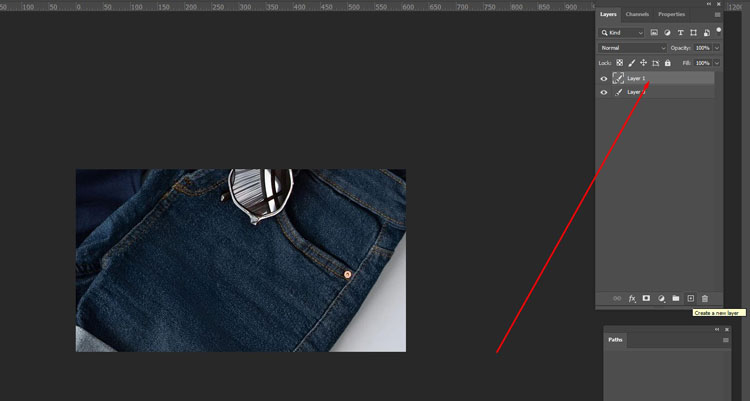Hide the bottom layer with eye icon

(x=604, y=92)
